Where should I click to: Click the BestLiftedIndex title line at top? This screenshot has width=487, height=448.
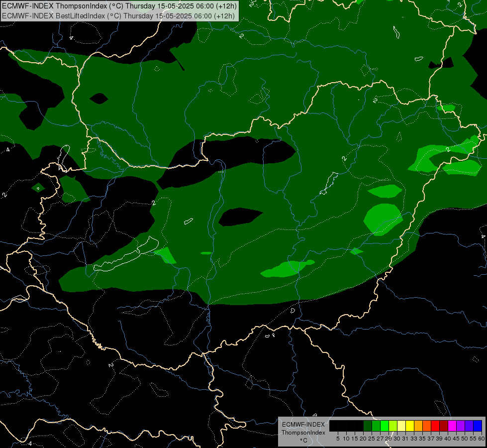tap(118, 15)
